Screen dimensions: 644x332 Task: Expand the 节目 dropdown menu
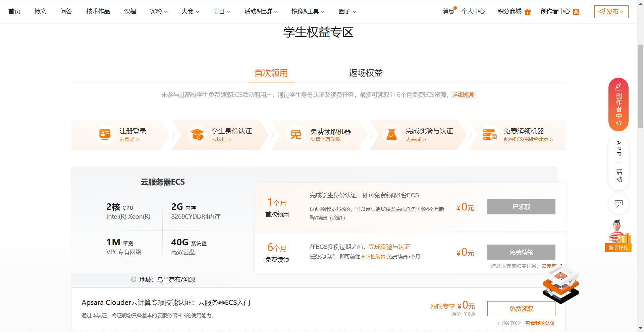pos(222,11)
